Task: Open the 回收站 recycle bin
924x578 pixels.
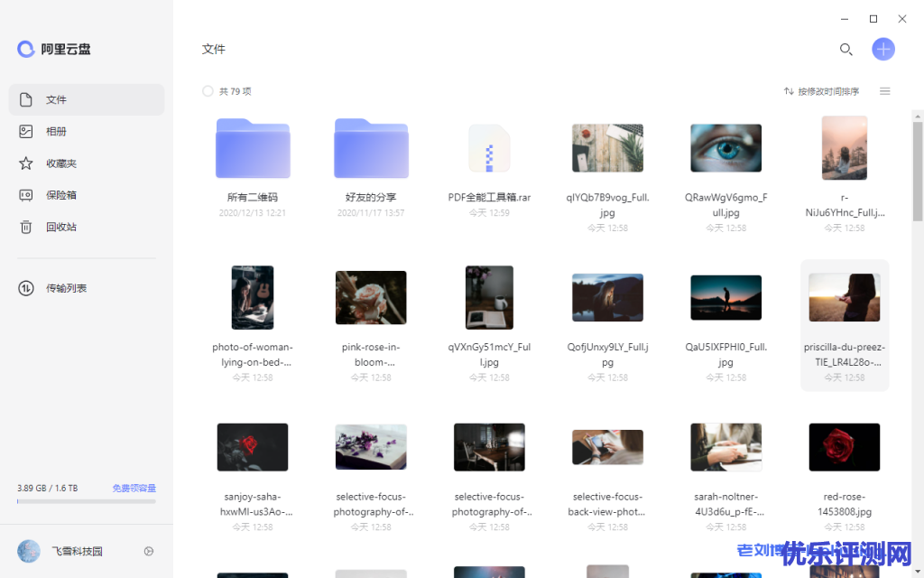Action: pyautogui.click(x=60, y=227)
